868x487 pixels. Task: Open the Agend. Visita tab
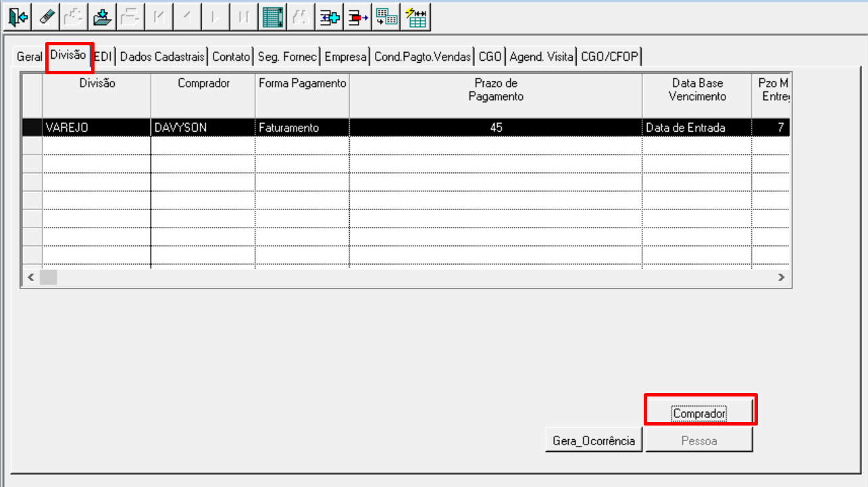coord(542,57)
